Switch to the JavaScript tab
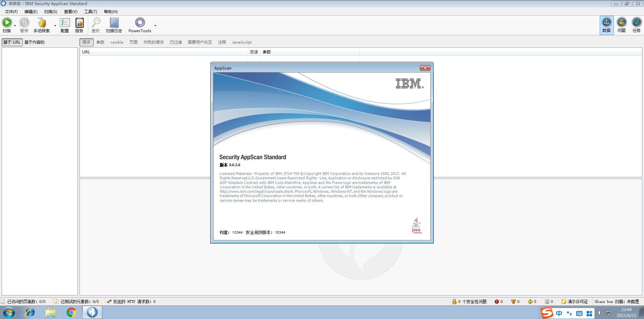The height and width of the screenshot is (319, 644). coord(242,42)
